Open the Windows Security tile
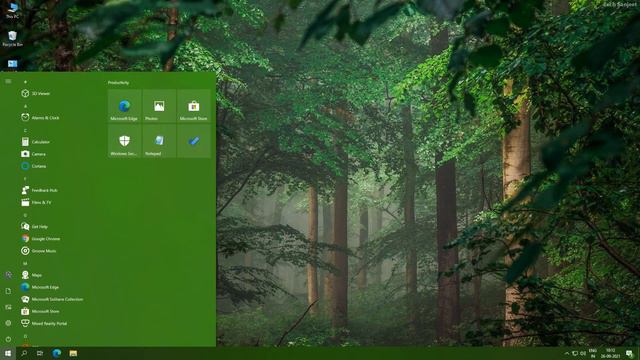 (x=124, y=141)
